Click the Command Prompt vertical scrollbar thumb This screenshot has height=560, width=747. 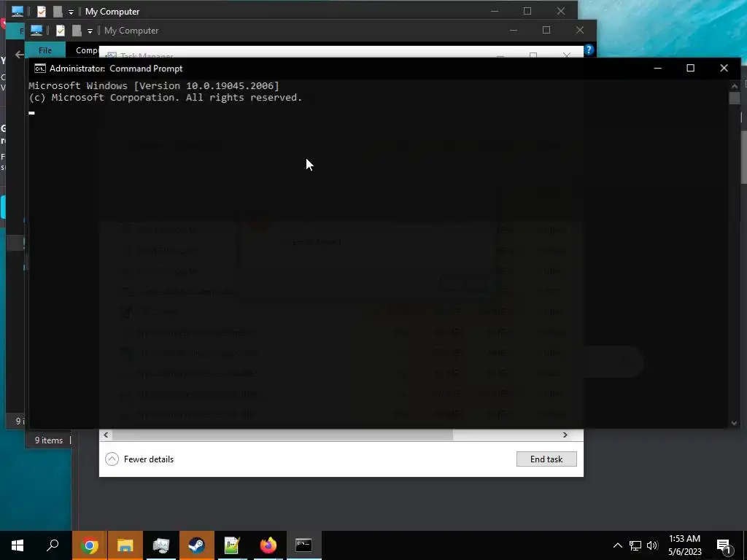click(x=734, y=98)
